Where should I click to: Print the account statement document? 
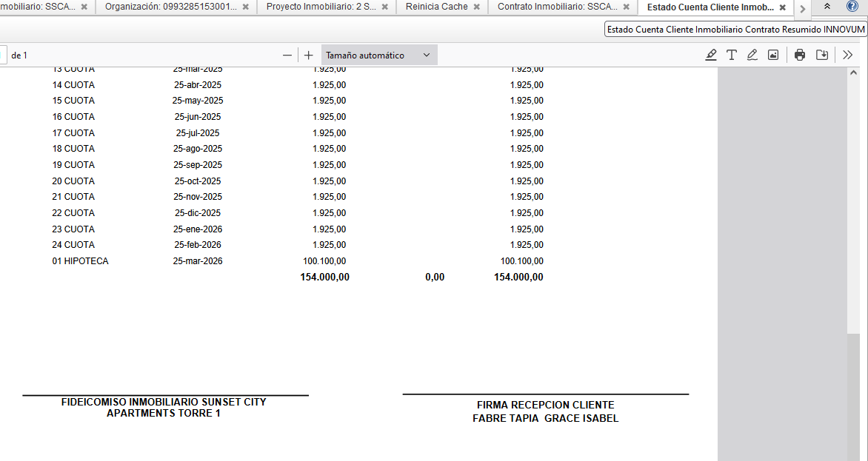800,55
